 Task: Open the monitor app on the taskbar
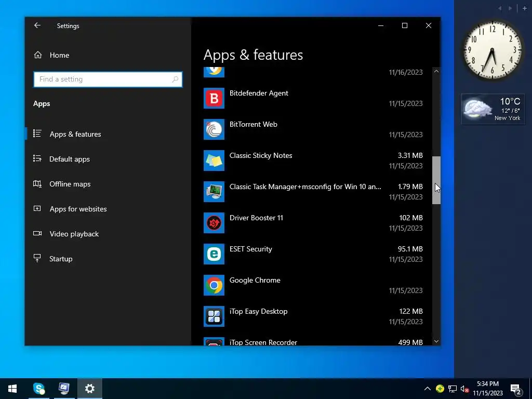(x=64, y=389)
